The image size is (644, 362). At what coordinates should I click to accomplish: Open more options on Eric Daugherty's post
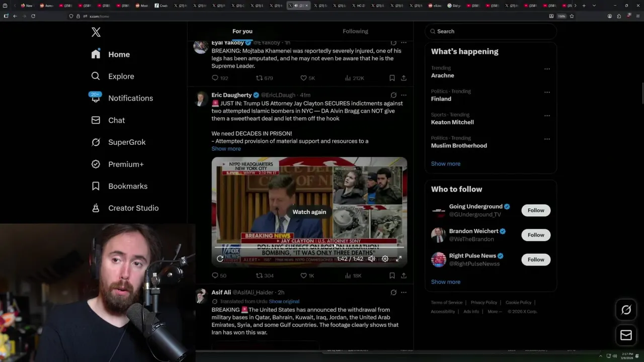pyautogui.click(x=404, y=95)
